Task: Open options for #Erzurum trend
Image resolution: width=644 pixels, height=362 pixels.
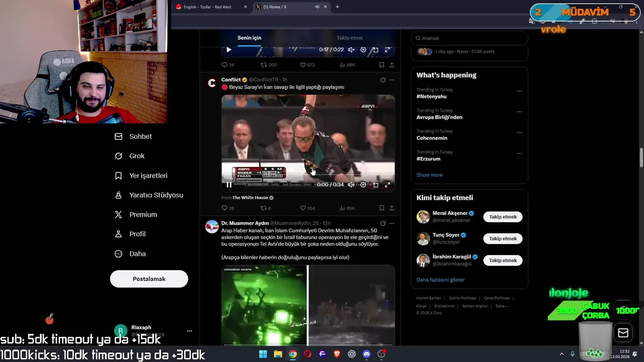Action: pyautogui.click(x=519, y=153)
